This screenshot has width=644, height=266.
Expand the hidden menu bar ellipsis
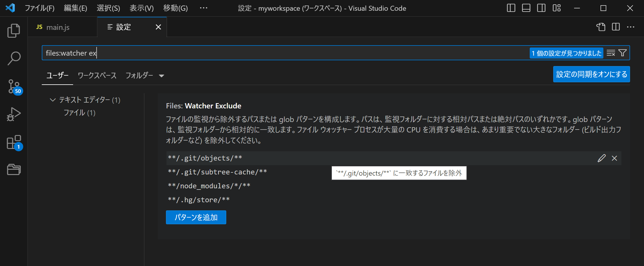point(204,8)
